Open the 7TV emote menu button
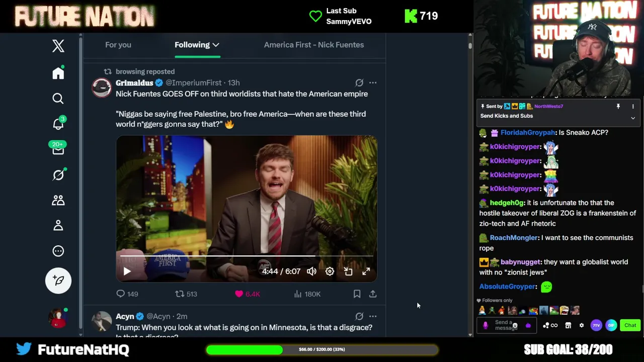Screen dimensions: 644x362 [x=596, y=325]
